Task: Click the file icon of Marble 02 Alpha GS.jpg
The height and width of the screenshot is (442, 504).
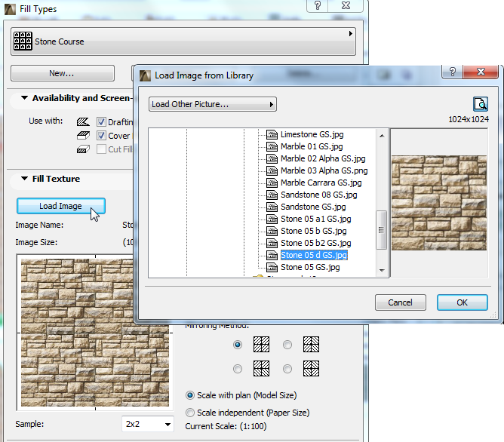Action: pos(272,158)
